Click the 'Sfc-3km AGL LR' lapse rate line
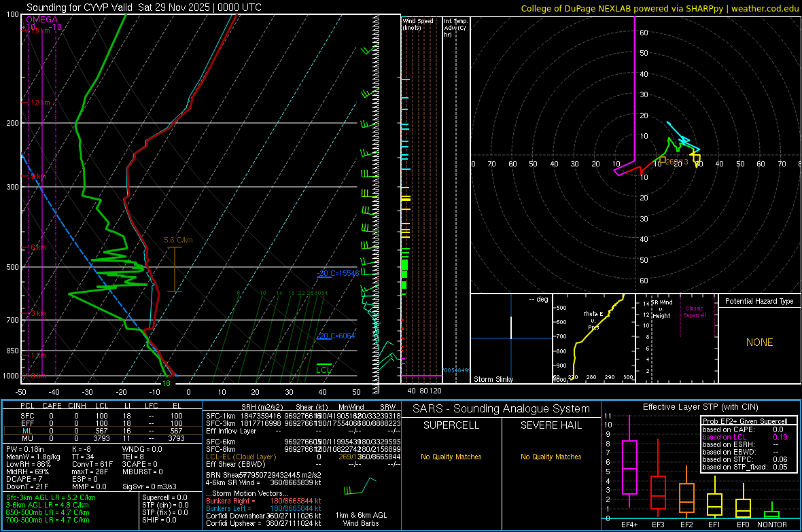 click(51, 497)
